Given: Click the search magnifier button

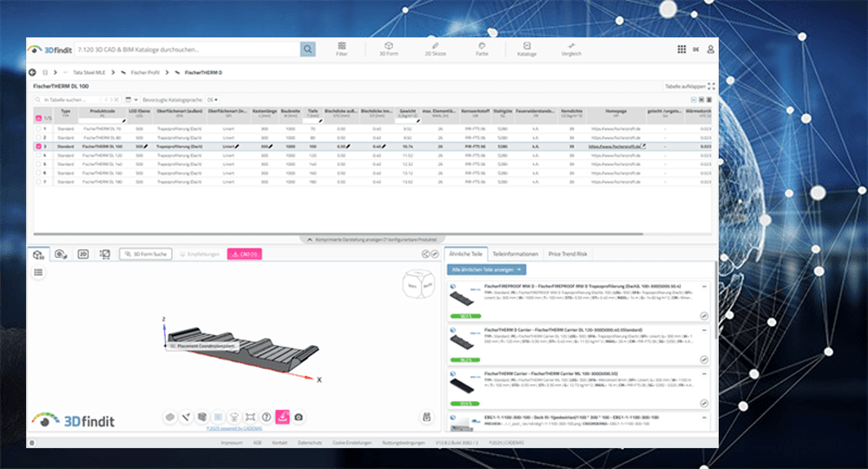Looking at the screenshot, I should [308, 50].
